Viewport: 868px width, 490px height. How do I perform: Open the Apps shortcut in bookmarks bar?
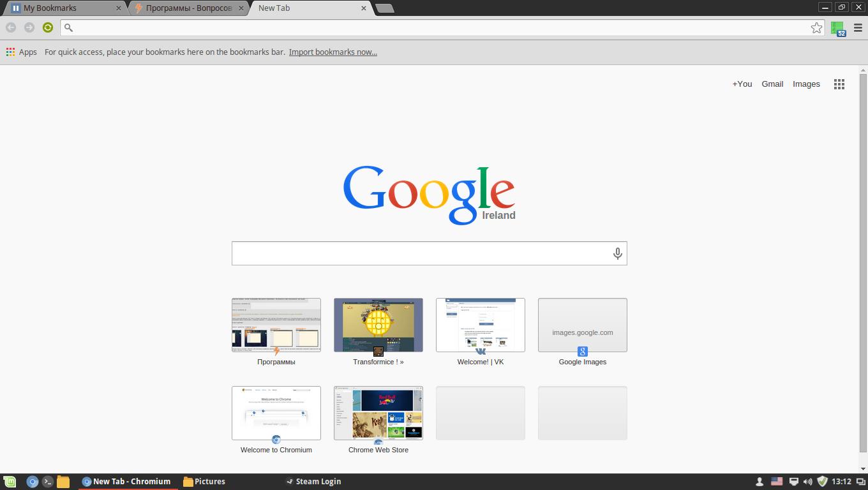tap(22, 52)
